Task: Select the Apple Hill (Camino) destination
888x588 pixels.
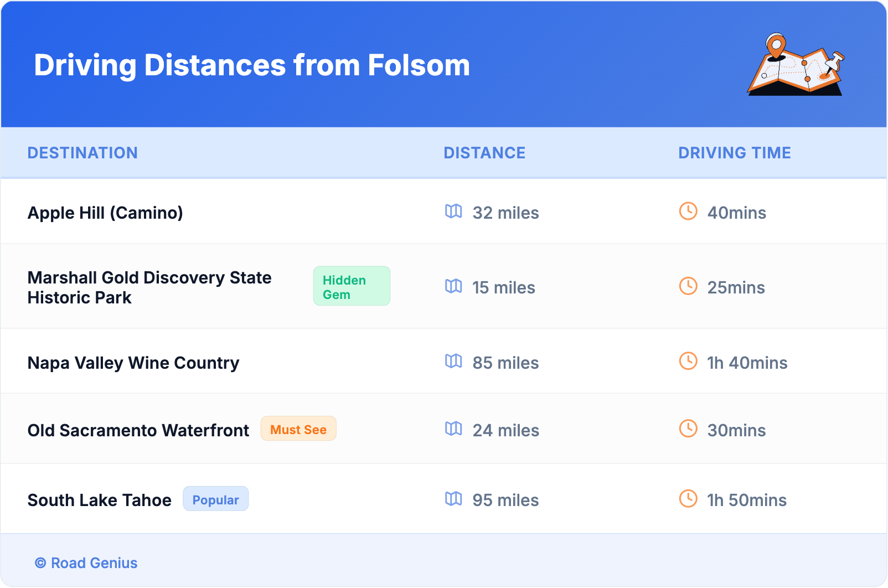Action: click(x=105, y=213)
